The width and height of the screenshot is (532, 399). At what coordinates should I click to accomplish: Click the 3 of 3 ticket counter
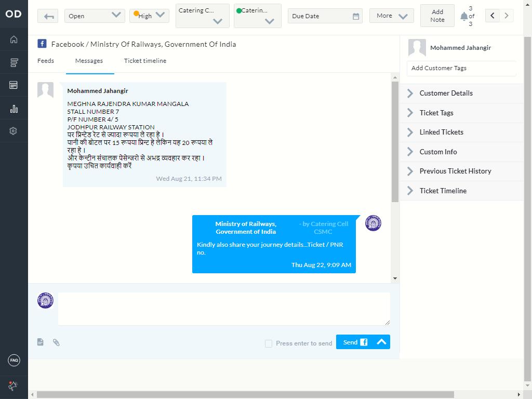[471, 16]
